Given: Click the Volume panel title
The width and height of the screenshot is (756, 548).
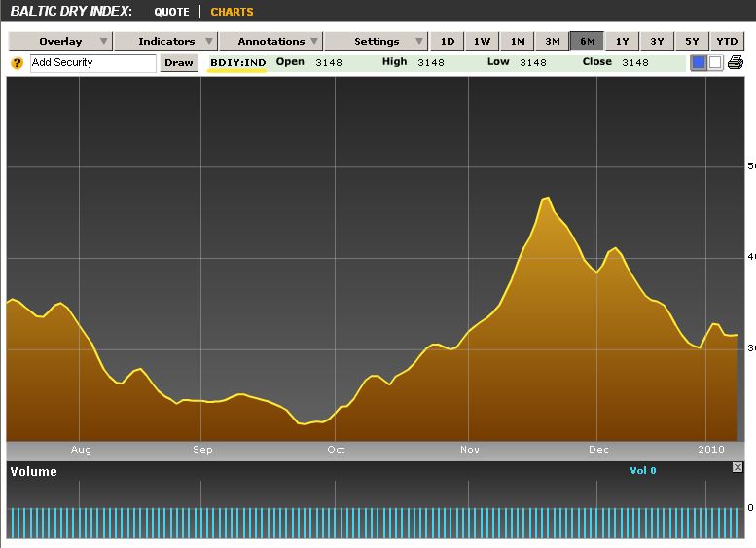Looking at the screenshot, I should click(33, 472).
